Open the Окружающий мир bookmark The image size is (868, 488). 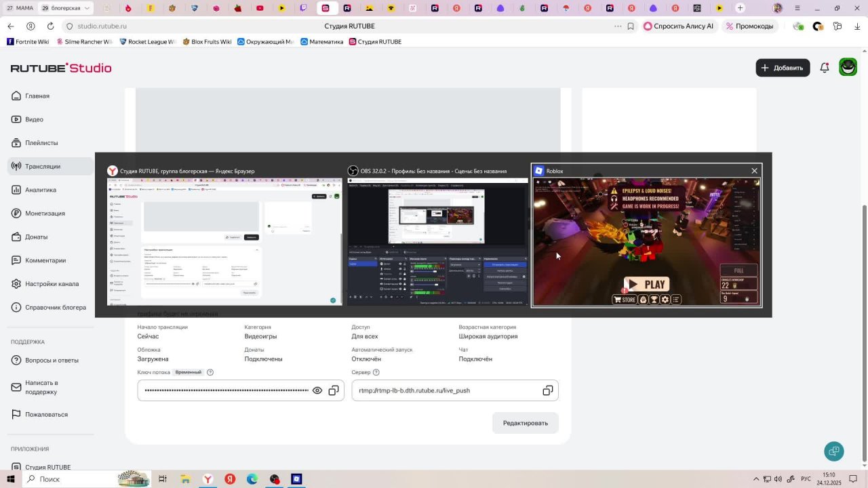(x=265, y=42)
